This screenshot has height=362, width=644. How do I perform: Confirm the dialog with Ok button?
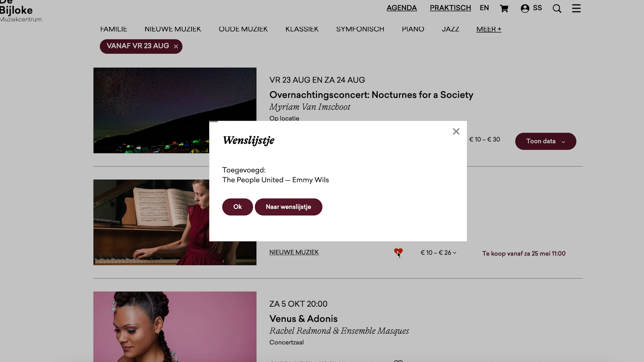point(237,207)
